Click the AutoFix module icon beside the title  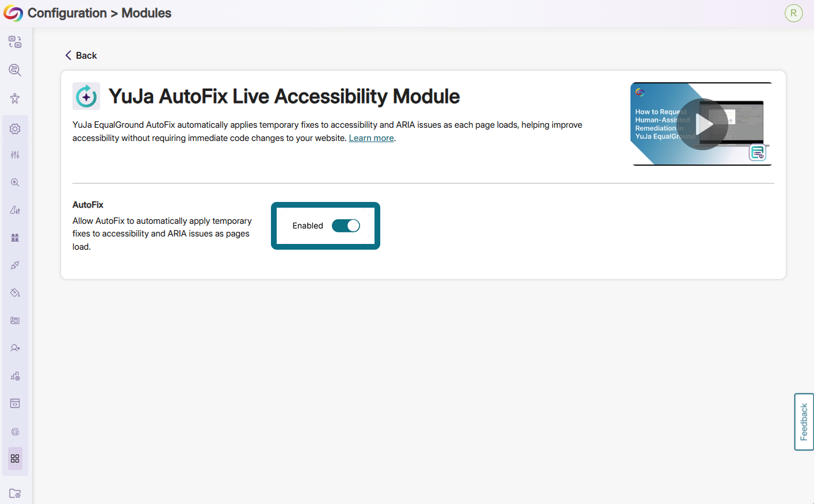point(86,96)
